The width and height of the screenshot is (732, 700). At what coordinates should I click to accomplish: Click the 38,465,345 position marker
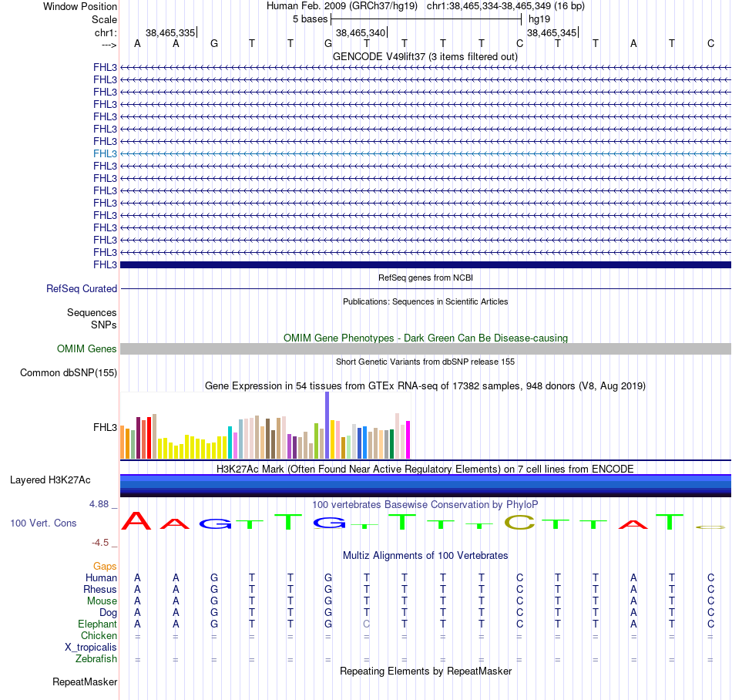tap(552, 32)
